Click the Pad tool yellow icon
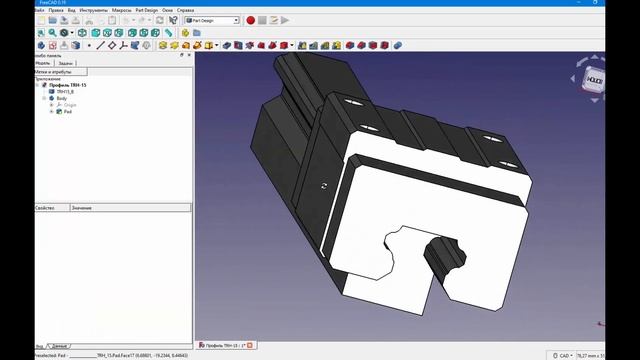Screen dimensions: 640x360 coord(163,45)
